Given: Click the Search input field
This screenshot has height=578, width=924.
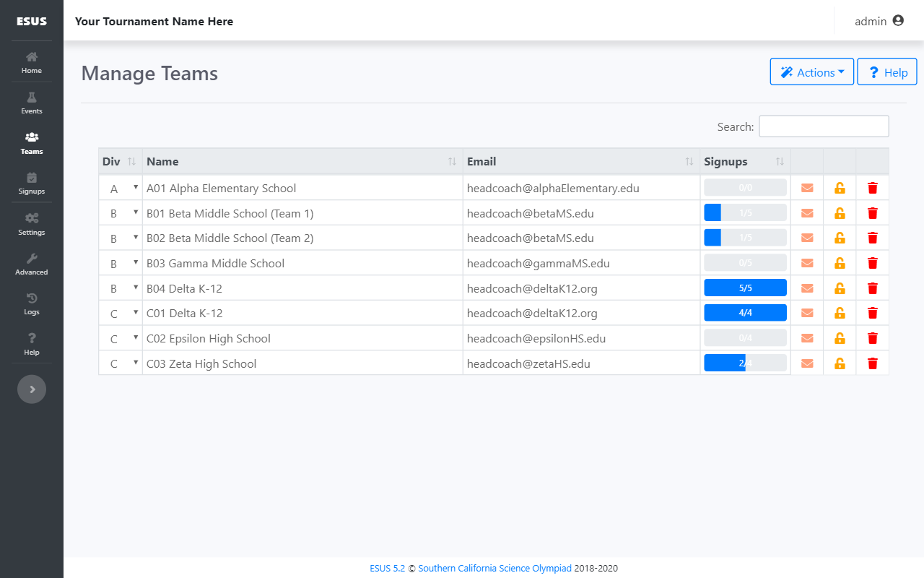Looking at the screenshot, I should 824,126.
